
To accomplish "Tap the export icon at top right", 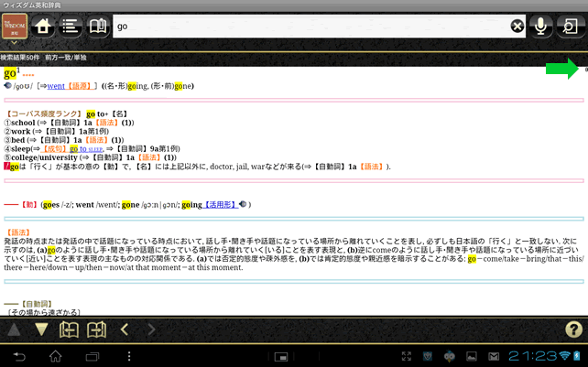I will [x=571, y=27].
